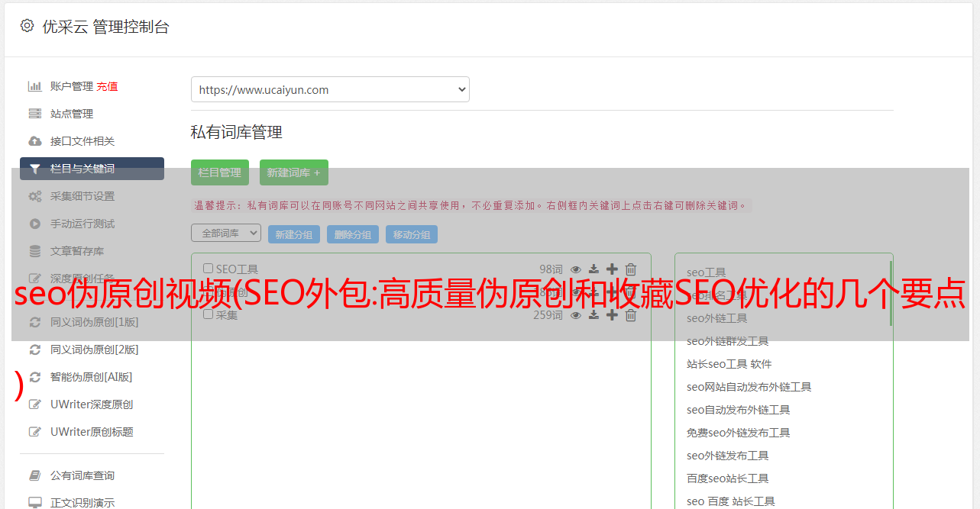
Task: Click the keyword list scrollbar thumb
Action: coord(891,293)
